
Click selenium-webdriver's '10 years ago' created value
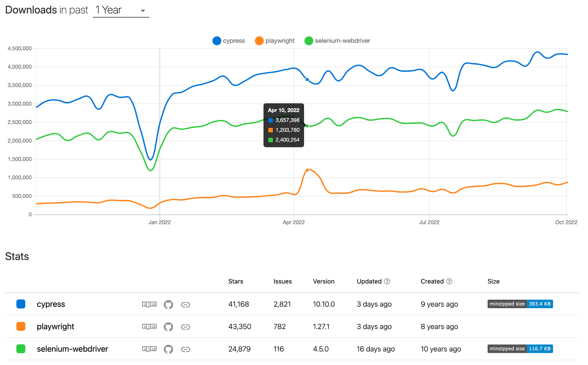point(441,349)
